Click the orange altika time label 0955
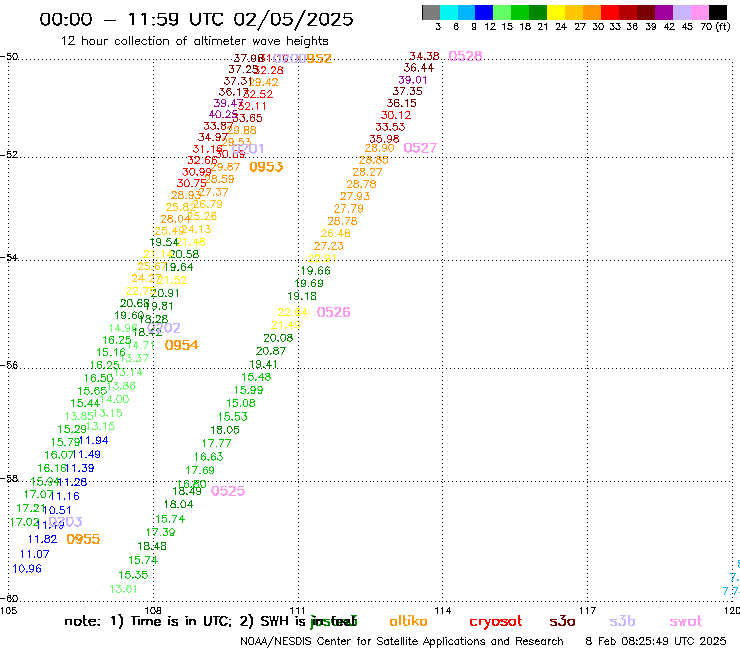This screenshot has height=650, width=740. 83,539
